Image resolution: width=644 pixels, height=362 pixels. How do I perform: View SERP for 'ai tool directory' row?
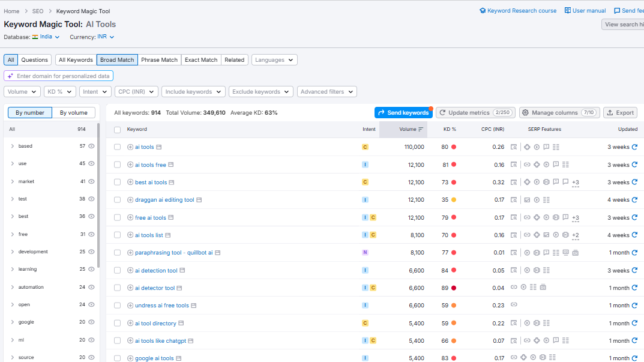click(514, 324)
